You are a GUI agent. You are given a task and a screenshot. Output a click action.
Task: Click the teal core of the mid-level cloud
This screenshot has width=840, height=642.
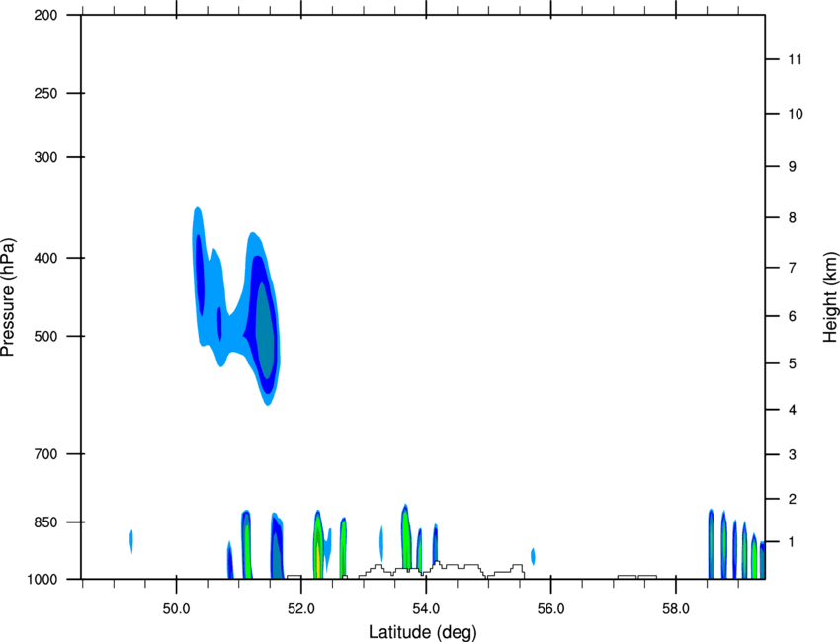265,332
